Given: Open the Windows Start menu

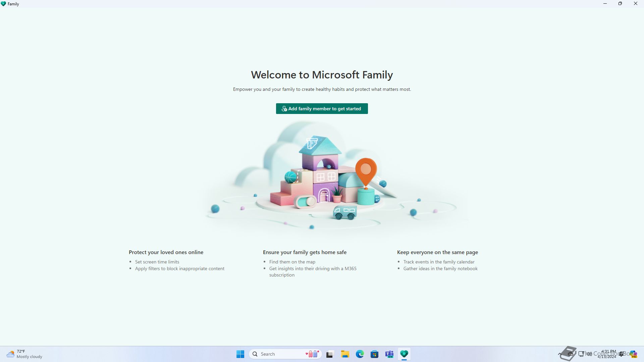Looking at the screenshot, I should [x=240, y=354].
